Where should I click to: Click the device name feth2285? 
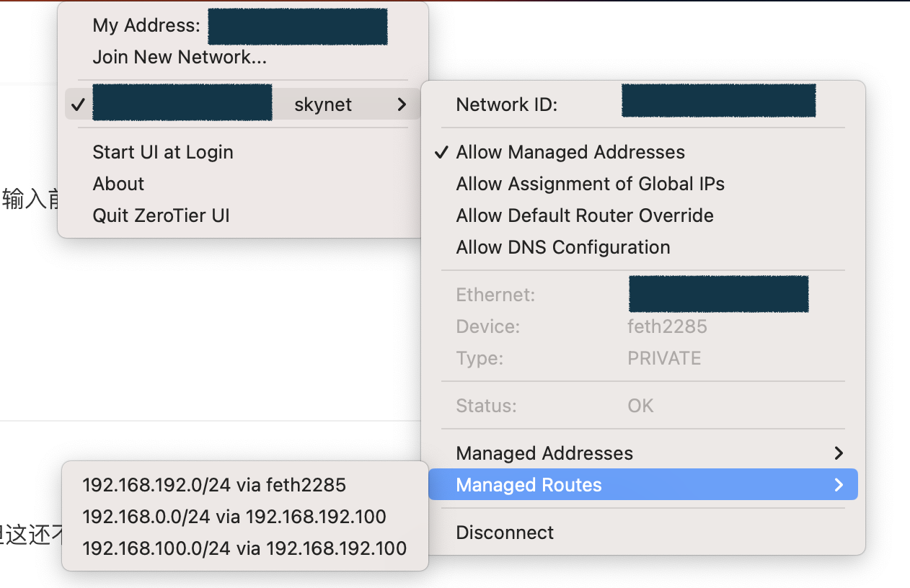click(x=667, y=326)
